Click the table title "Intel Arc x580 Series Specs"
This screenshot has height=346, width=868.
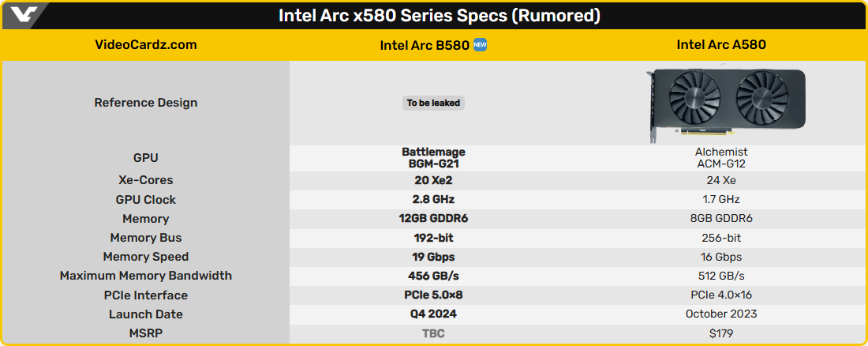pos(439,16)
